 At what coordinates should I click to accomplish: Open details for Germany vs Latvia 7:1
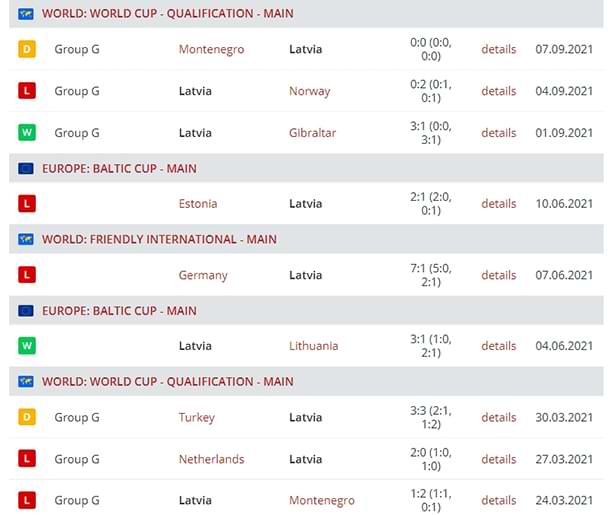coord(498,275)
